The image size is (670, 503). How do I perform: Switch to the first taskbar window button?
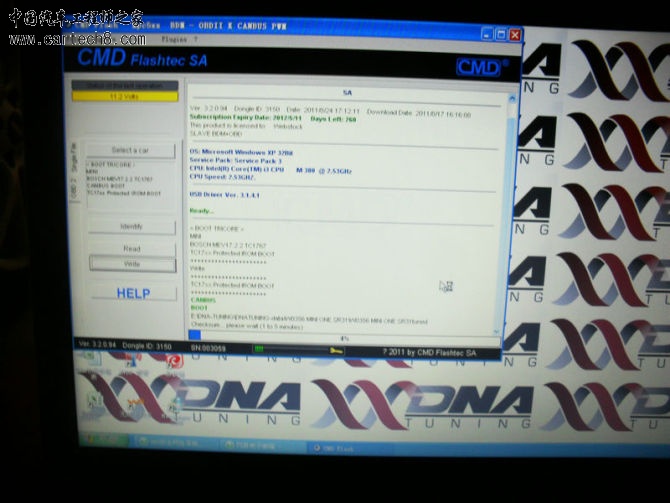(175, 442)
